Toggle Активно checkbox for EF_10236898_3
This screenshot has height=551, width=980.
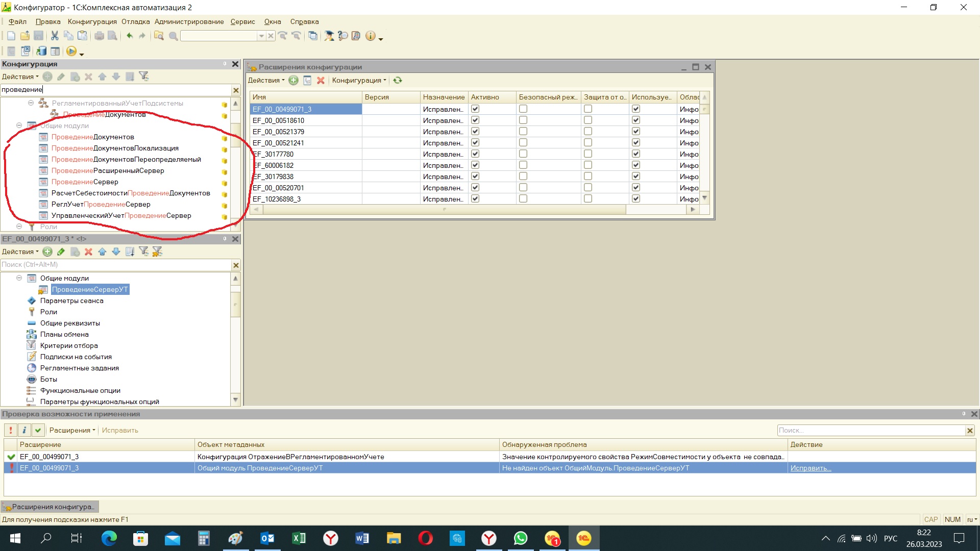click(475, 198)
